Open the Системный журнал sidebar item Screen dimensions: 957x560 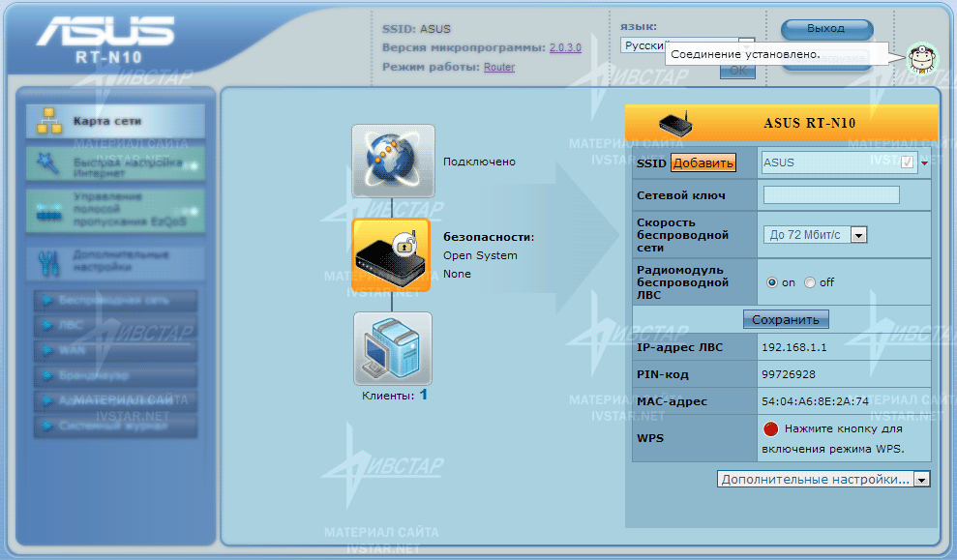coord(115,426)
